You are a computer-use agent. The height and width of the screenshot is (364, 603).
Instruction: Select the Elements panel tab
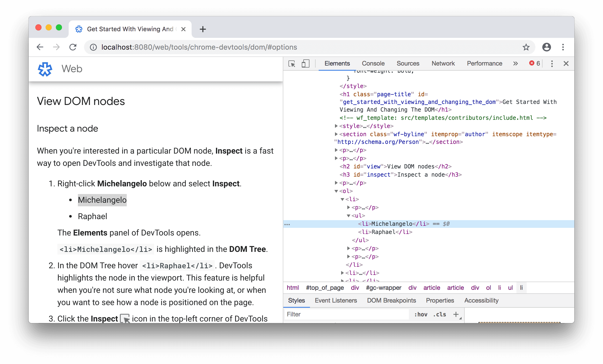337,63
